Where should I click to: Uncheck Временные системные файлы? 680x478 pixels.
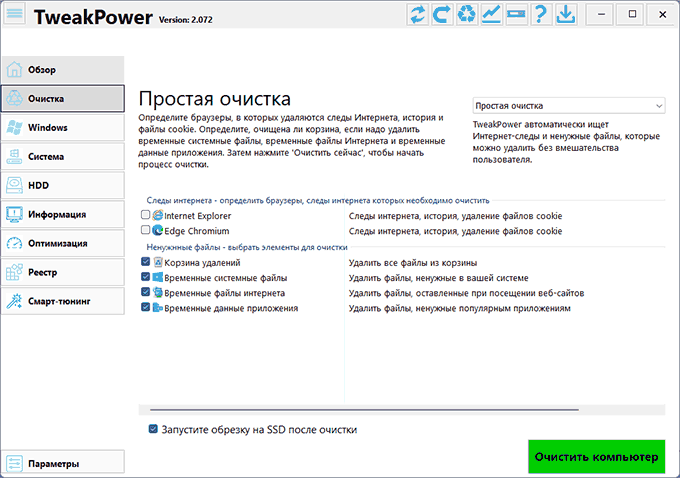click(146, 277)
